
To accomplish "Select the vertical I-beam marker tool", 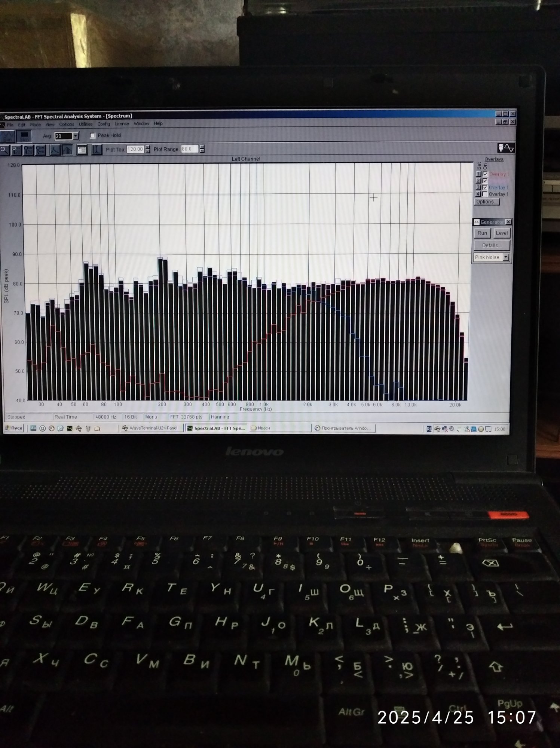I will click(97, 150).
